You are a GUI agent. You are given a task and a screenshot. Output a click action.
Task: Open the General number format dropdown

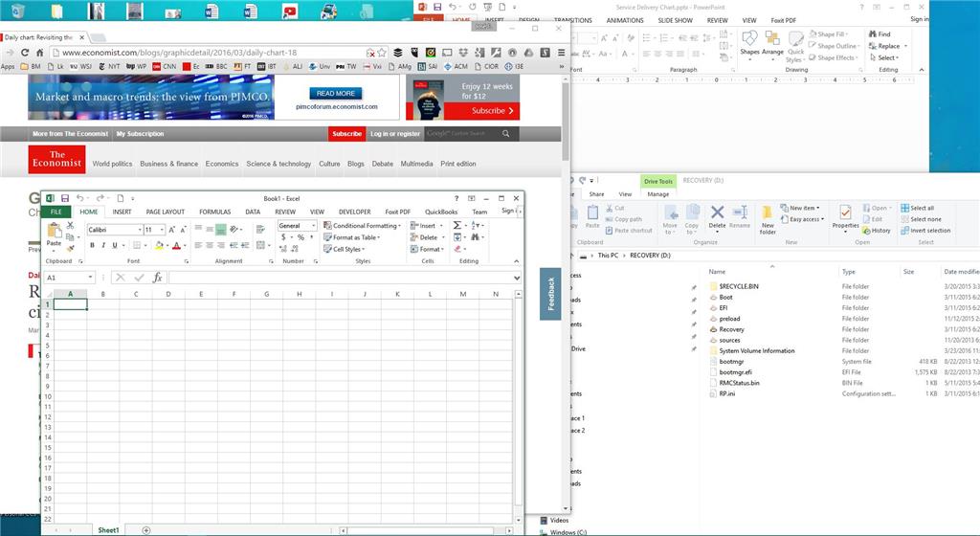(313, 226)
